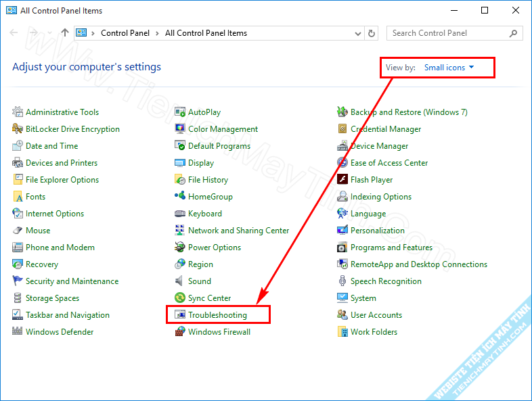Open the Administrative Tools icon

point(18,112)
